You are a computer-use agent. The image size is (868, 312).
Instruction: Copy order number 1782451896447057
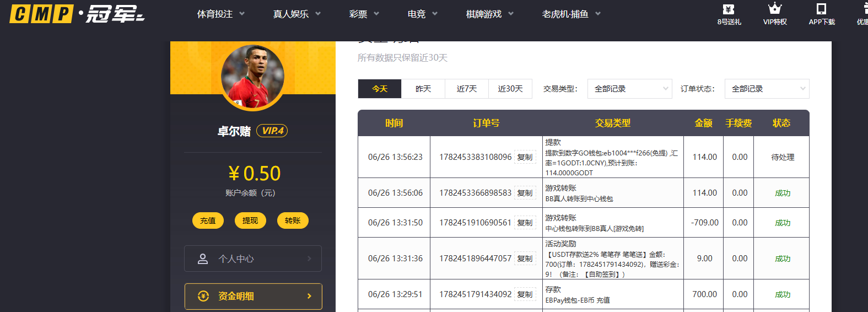[525, 259]
